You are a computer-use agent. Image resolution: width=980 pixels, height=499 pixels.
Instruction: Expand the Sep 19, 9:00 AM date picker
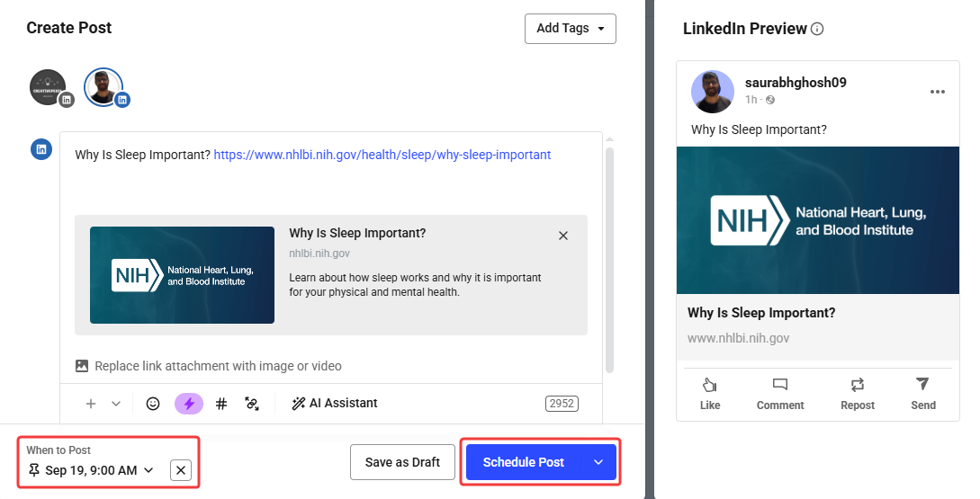pos(91,469)
